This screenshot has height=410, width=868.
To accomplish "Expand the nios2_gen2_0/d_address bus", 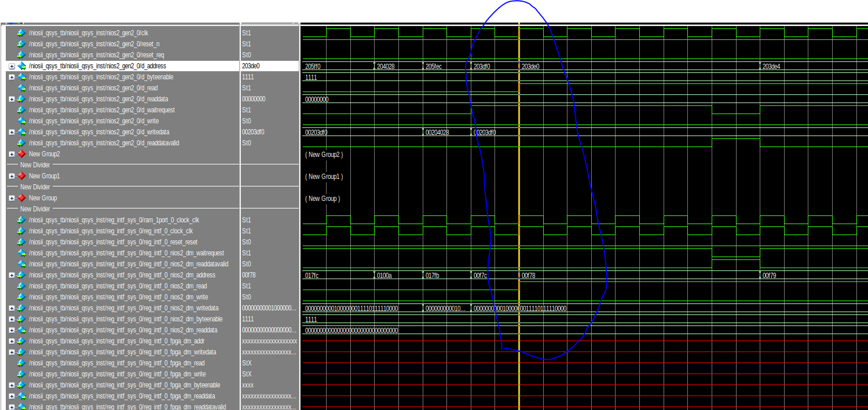I will [12, 66].
